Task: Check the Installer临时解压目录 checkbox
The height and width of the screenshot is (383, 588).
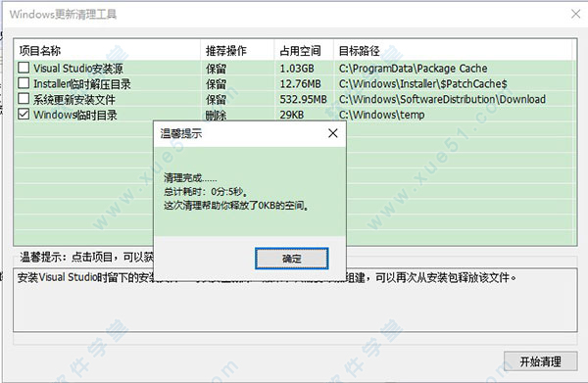Action: (x=24, y=83)
